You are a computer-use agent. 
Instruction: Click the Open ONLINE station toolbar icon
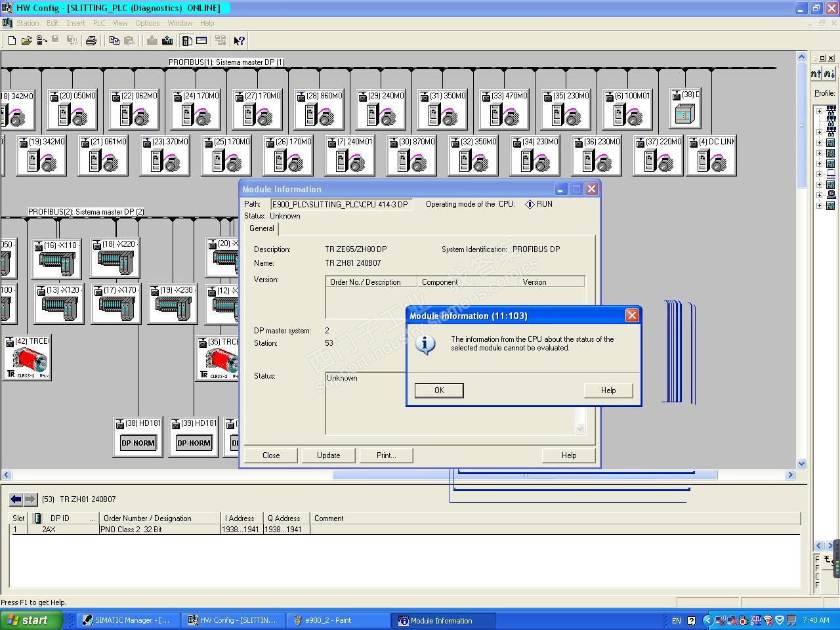(41, 41)
